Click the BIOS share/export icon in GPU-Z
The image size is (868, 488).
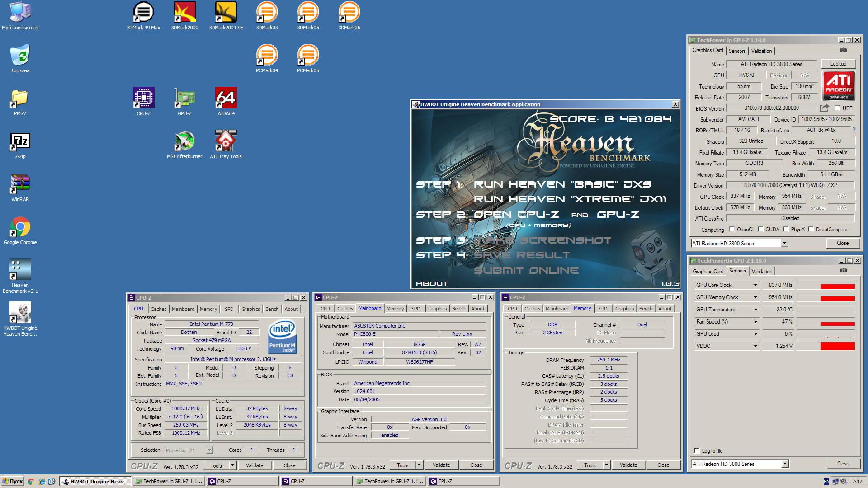click(x=824, y=108)
